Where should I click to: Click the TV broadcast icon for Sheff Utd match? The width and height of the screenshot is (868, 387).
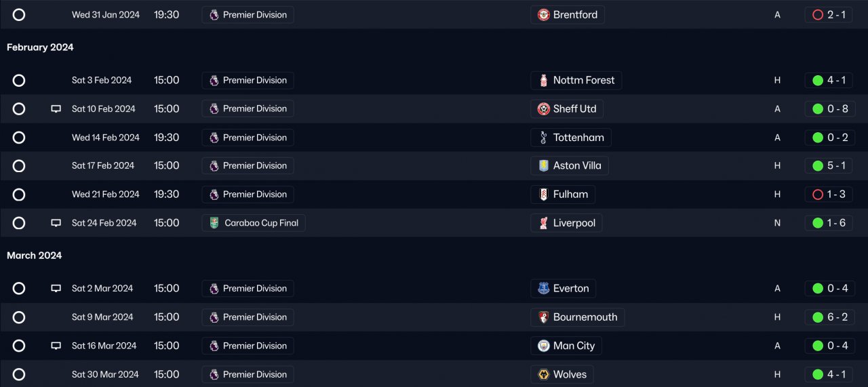[56, 109]
